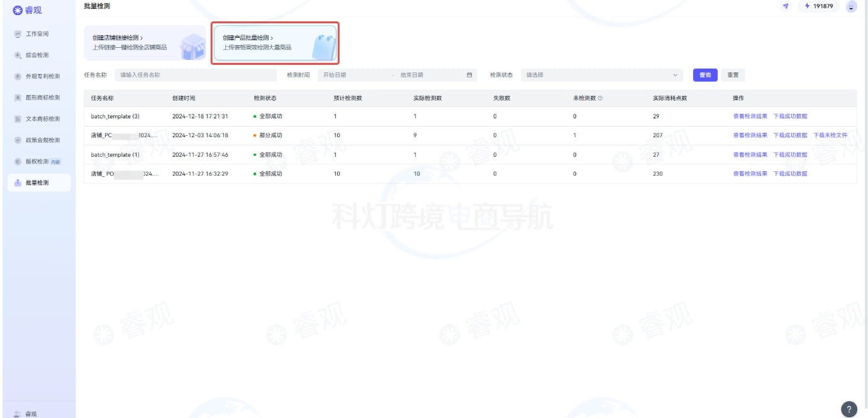Open 外观专利检测 in the sidebar
The width and height of the screenshot is (868, 418).
tap(42, 76)
